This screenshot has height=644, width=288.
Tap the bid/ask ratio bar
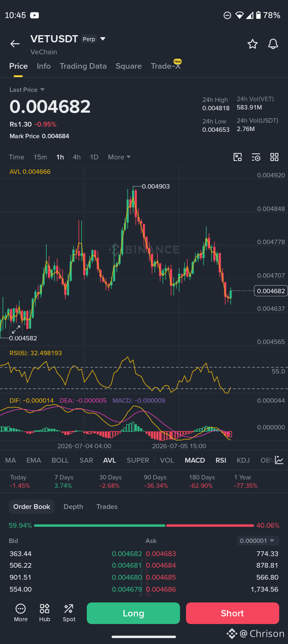144,525
